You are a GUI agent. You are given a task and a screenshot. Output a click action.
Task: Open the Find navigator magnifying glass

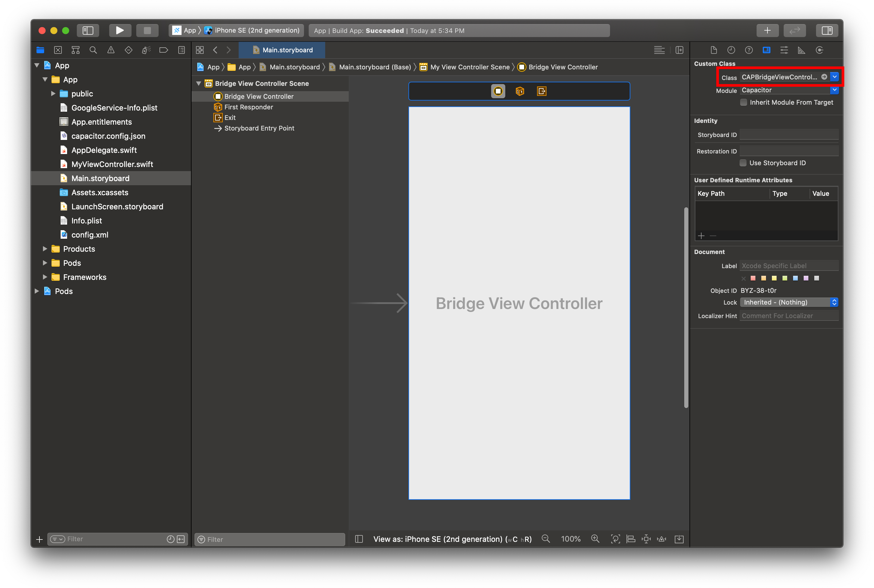[x=93, y=50]
